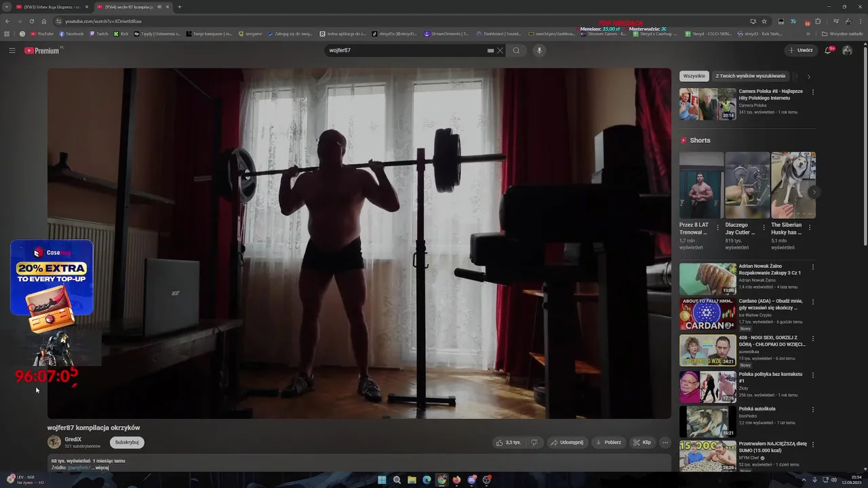Viewport: 868px width, 488px height.
Task: Open Camera Polska #8 video thumbnail
Action: pos(707,104)
